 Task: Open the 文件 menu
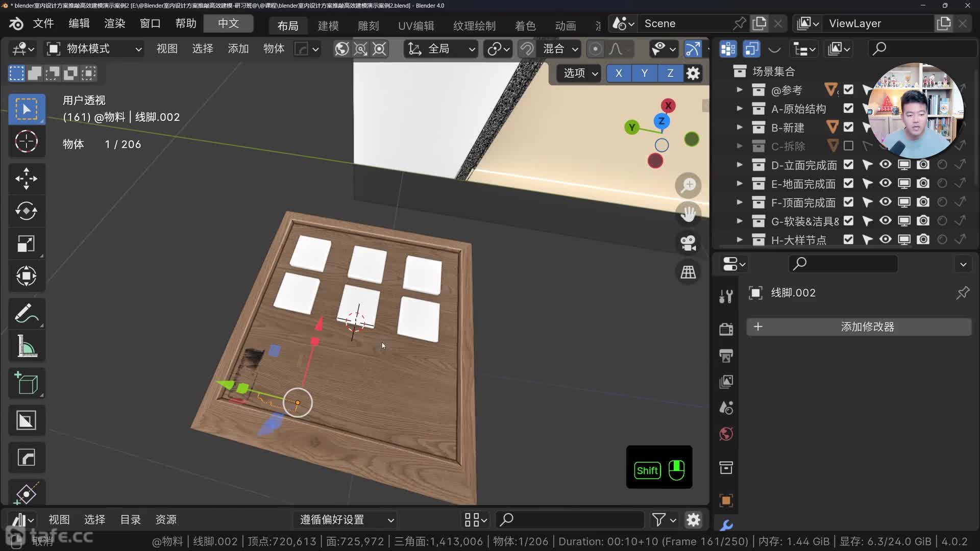tap(43, 23)
